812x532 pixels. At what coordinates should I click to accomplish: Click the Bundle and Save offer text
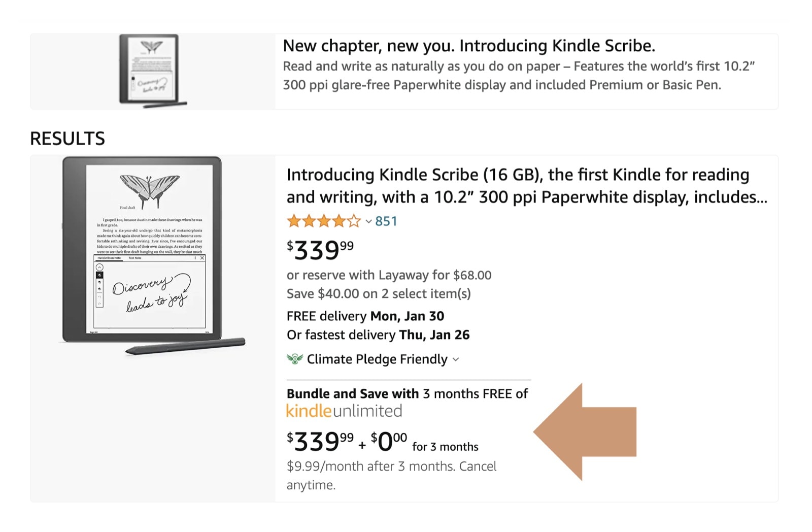[407, 393]
